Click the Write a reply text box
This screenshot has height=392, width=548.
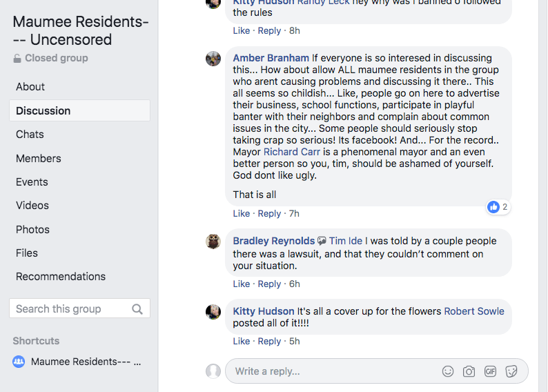click(331, 371)
